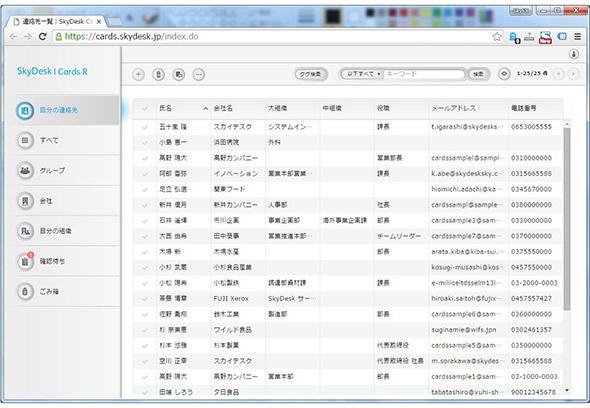The image size is (590, 408).
Task: Click phone number 0457557427
Action: 531,299
